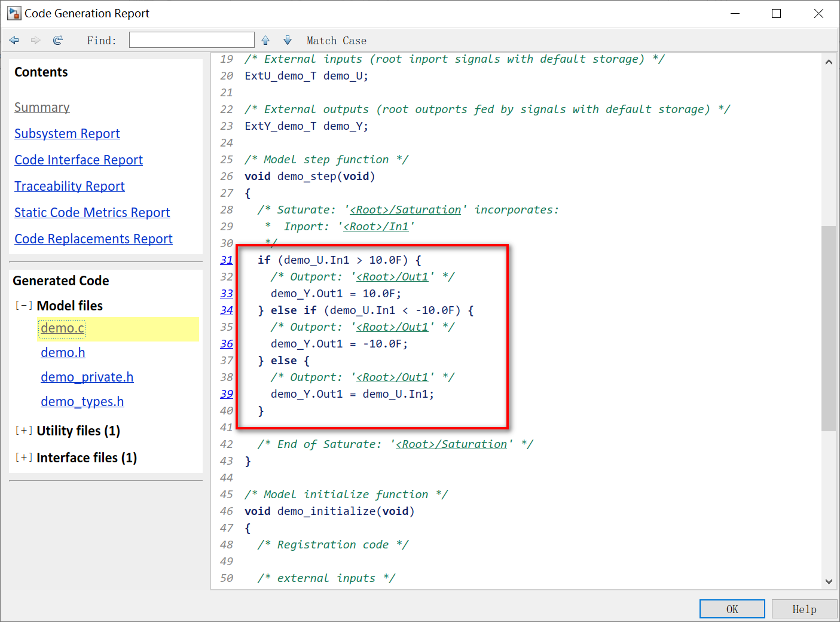Open the demo_types.h file
The image size is (840, 622).
pos(83,401)
